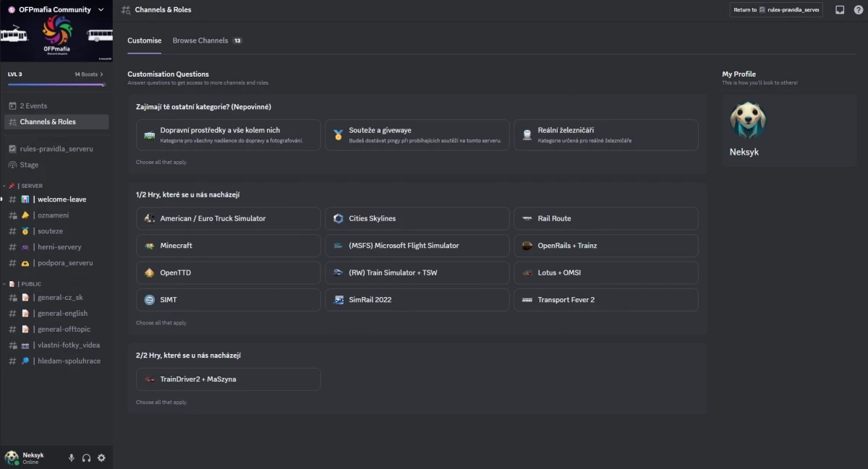Open the Inbox icon in the header

pos(840,10)
